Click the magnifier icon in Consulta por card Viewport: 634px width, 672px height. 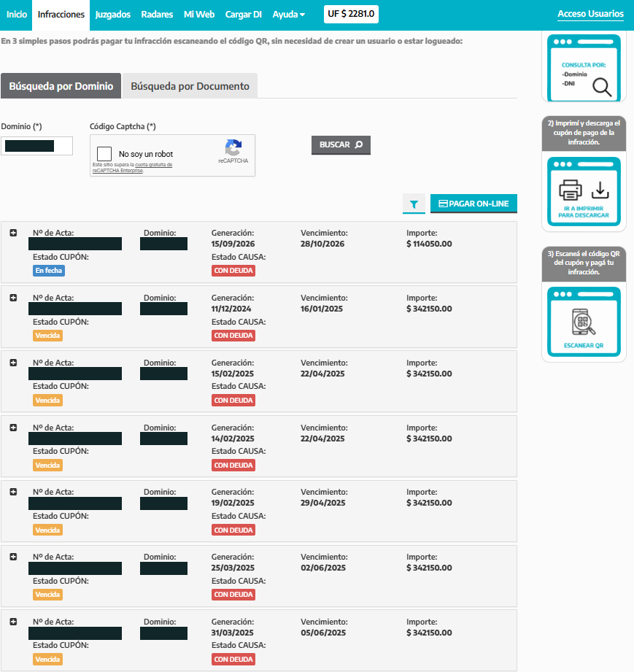click(602, 87)
